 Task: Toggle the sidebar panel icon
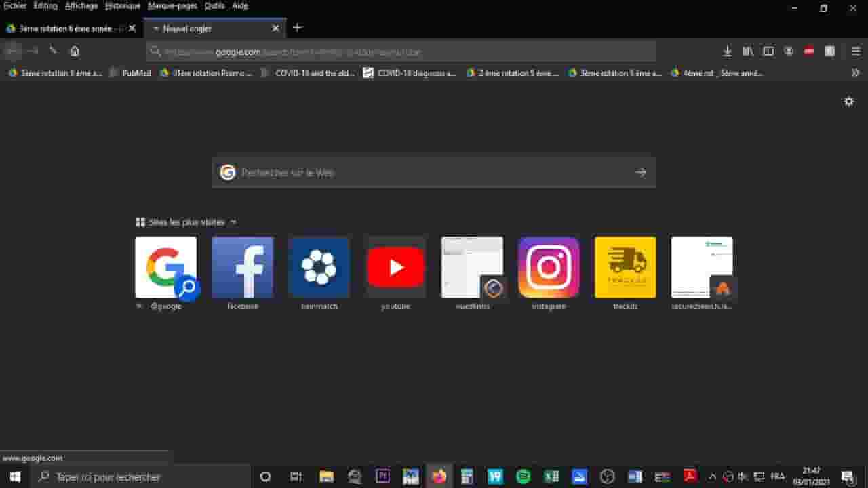tap(768, 51)
